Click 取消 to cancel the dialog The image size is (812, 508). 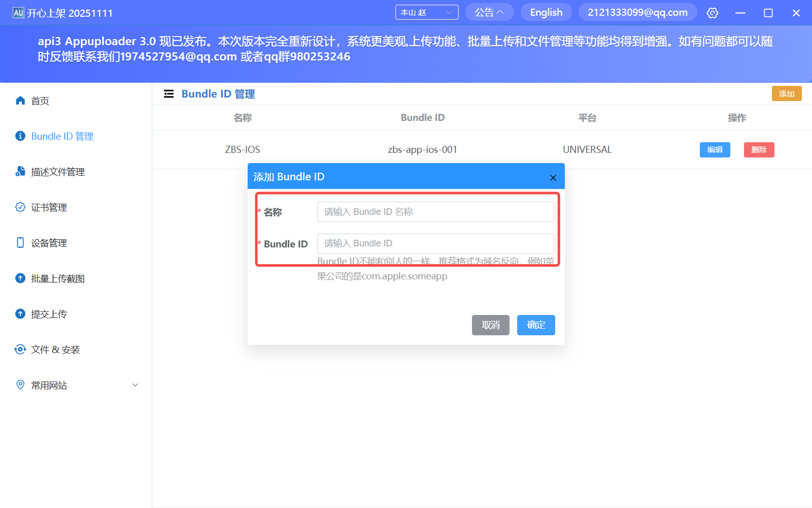pos(490,325)
